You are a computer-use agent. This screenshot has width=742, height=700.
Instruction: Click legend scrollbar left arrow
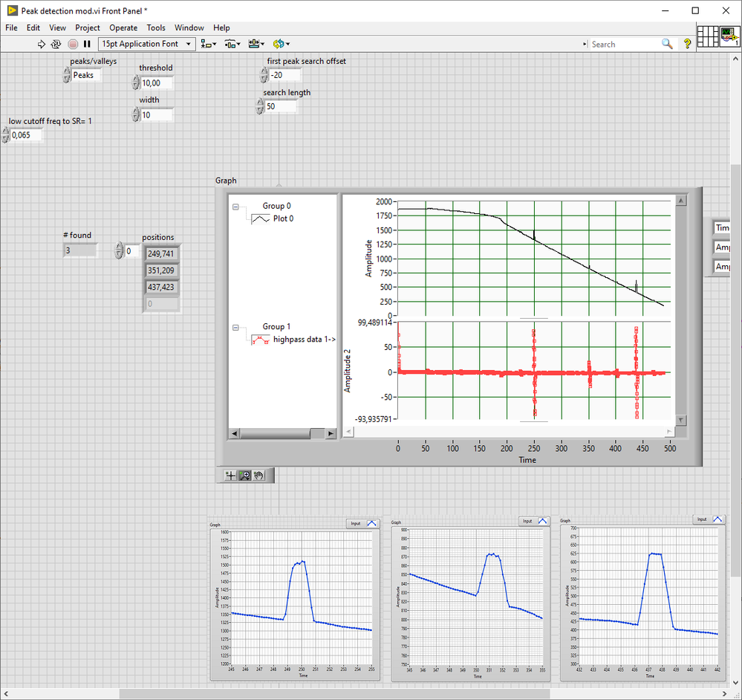coord(234,433)
